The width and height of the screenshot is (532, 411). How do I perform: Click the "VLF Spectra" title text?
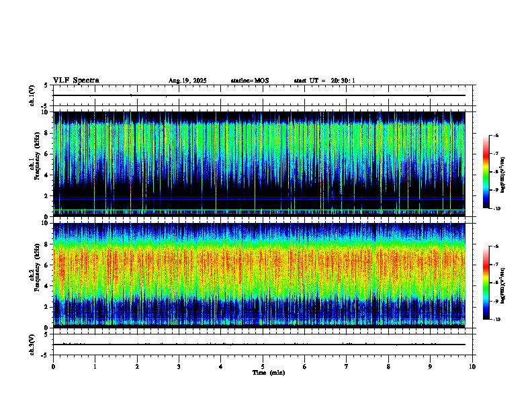[76, 81]
